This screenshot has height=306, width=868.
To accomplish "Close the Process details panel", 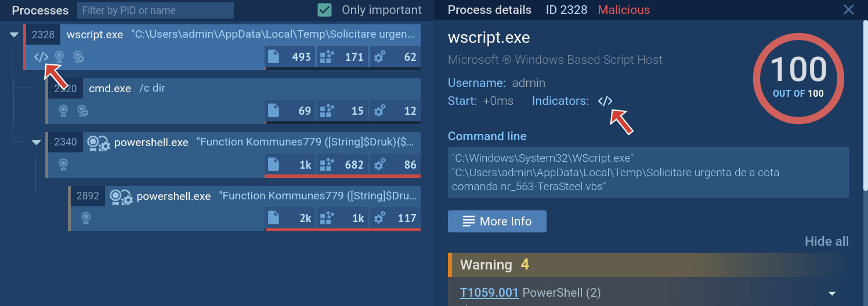I will click(x=848, y=10).
